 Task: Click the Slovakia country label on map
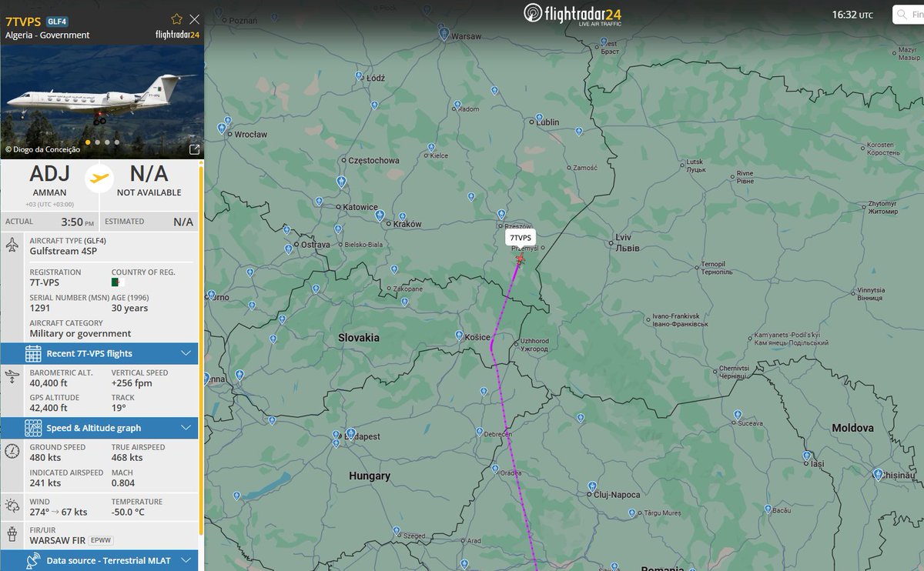point(359,338)
